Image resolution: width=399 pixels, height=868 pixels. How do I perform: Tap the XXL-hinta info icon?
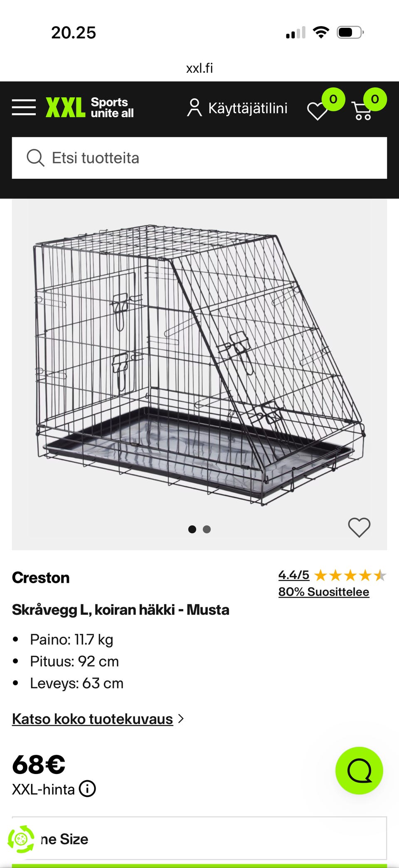pos(87,789)
